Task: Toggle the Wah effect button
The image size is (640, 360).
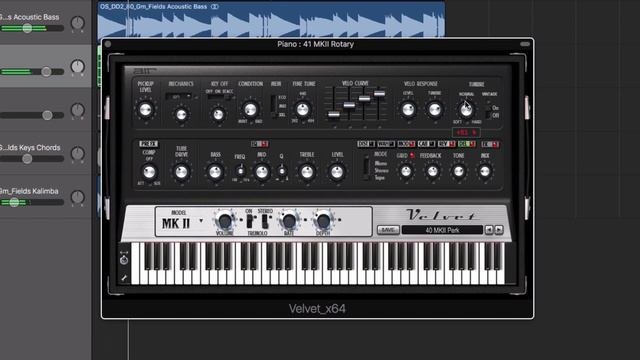Action: (386, 144)
